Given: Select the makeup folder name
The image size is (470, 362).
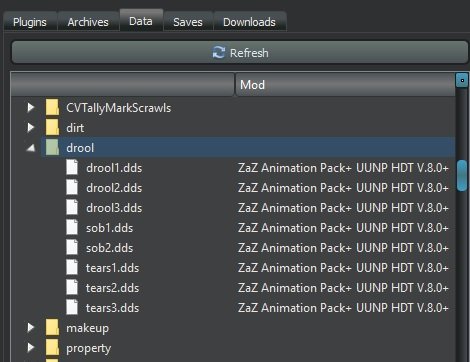Looking at the screenshot, I should click(87, 328).
